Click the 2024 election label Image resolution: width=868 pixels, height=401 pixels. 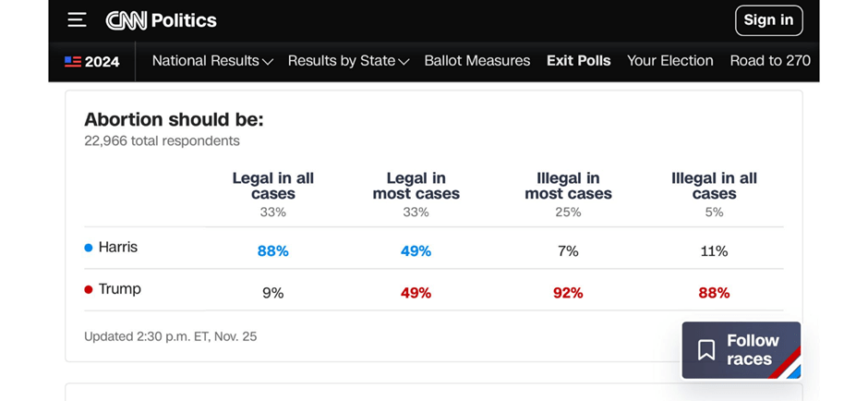coord(102,62)
